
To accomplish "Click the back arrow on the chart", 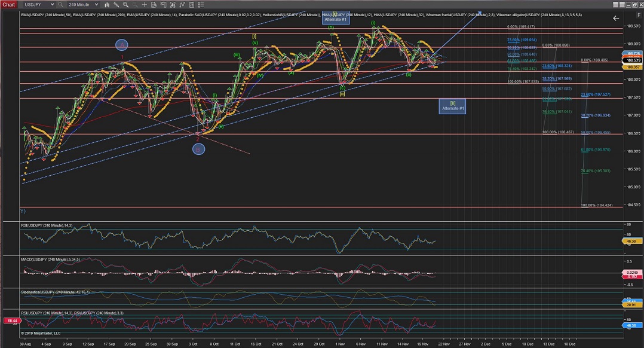I will point(616,18).
